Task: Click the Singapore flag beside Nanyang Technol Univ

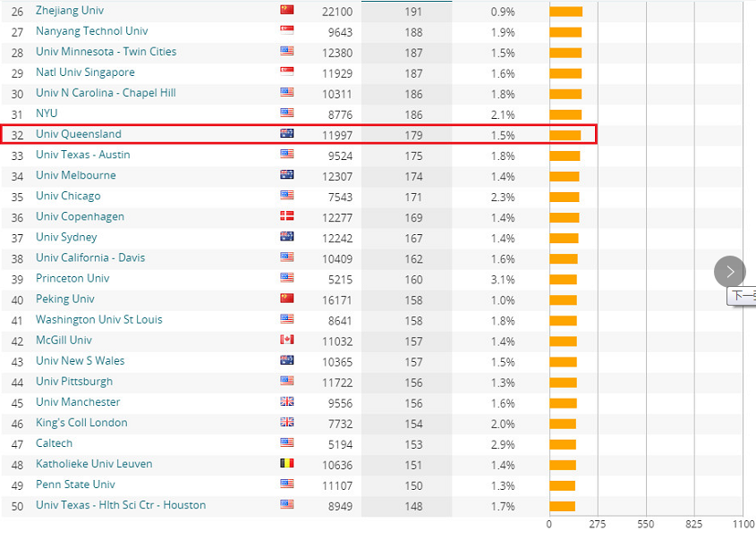Action: (x=287, y=31)
